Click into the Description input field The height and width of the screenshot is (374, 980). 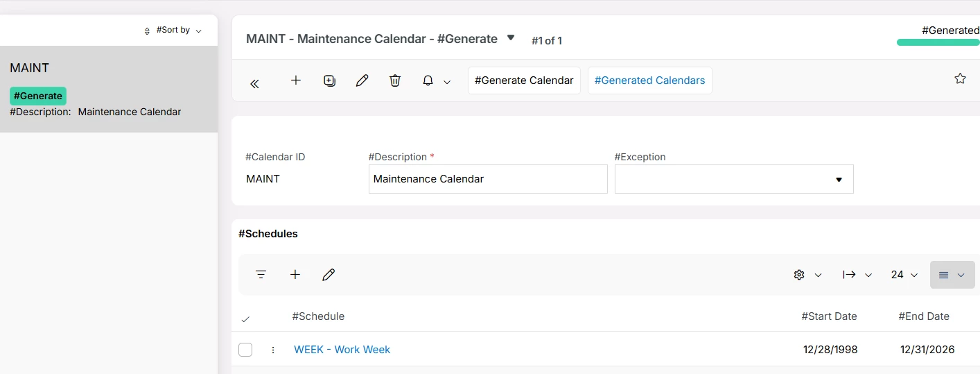point(488,179)
